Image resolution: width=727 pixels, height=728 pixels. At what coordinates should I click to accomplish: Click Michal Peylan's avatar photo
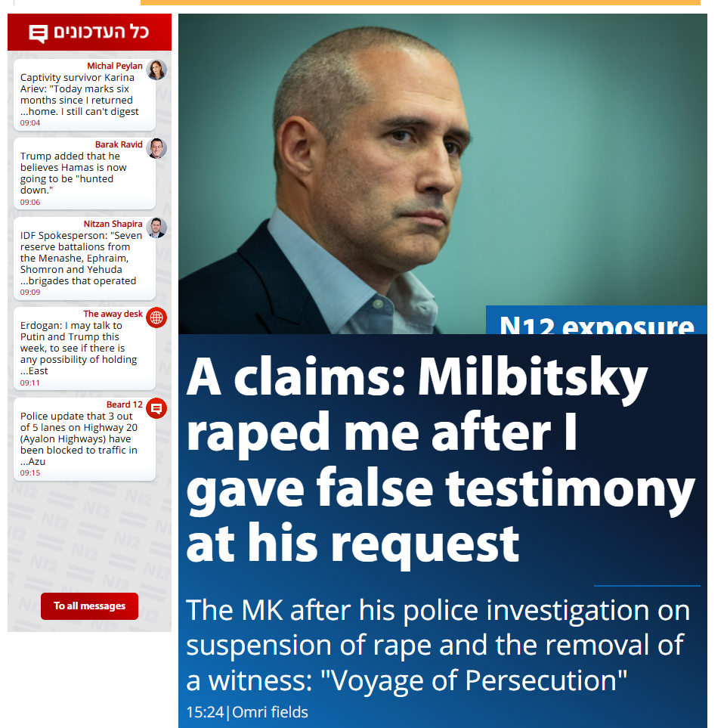tap(156, 70)
